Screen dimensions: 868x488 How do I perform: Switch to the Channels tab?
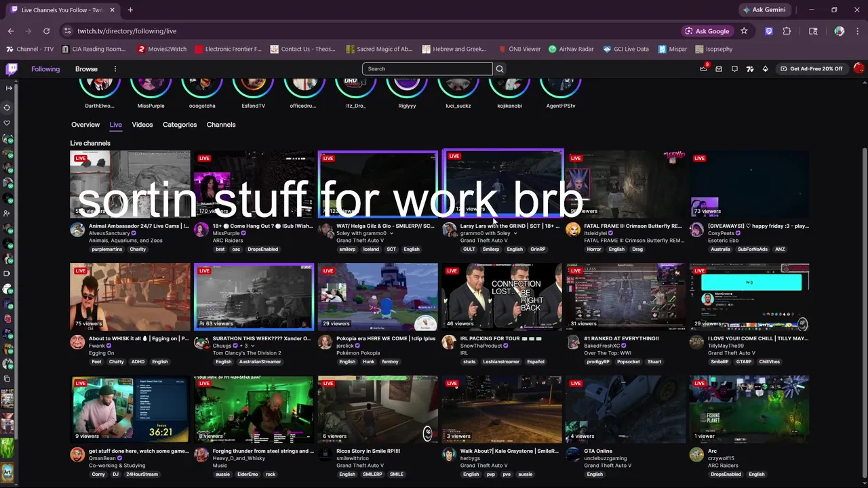click(221, 125)
